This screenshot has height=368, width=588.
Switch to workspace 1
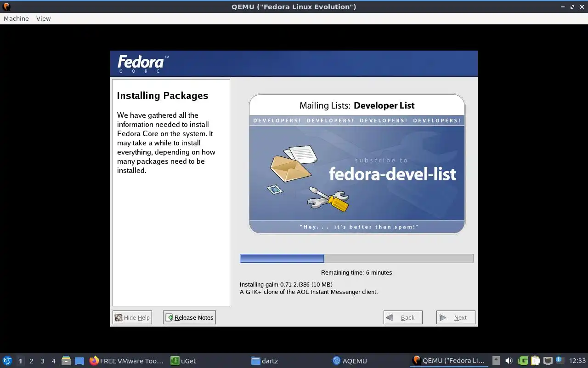pyautogui.click(x=20, y=361)
